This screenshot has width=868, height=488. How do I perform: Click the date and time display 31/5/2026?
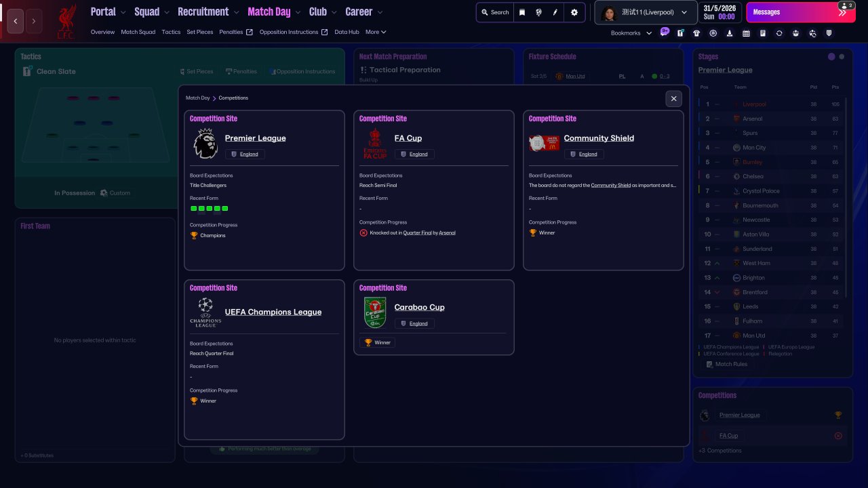[x=719, y=12]
